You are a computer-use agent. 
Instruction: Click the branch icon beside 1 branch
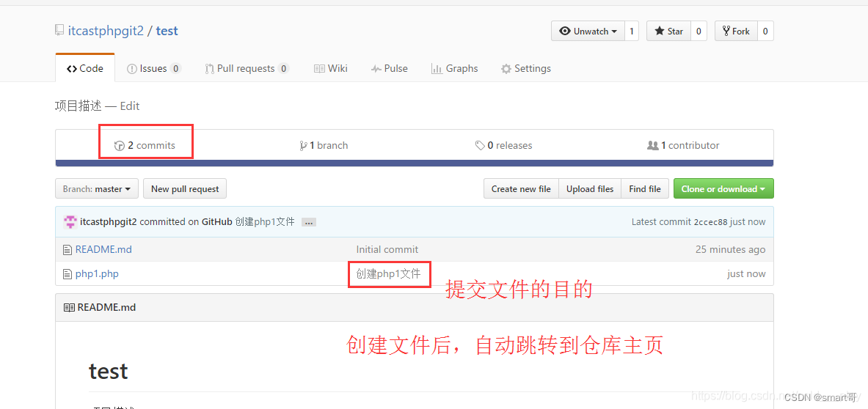tap(303, 146)
